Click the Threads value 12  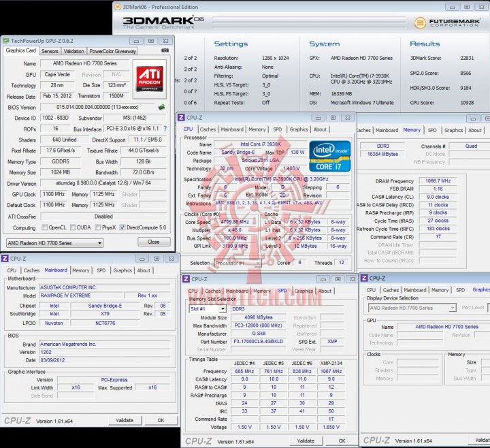tap(341, 263)
